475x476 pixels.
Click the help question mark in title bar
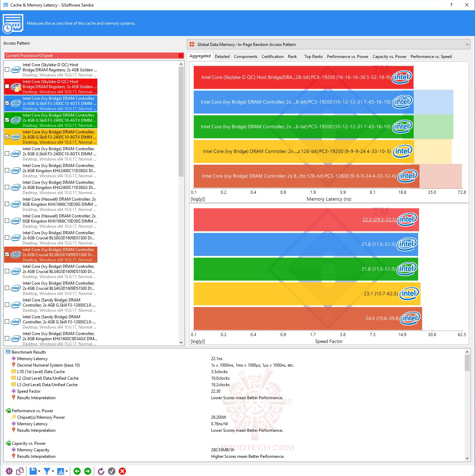[451, 5]
